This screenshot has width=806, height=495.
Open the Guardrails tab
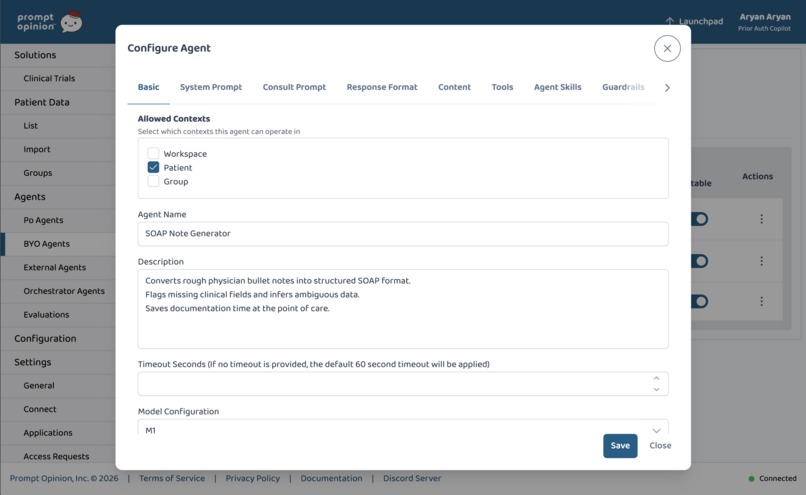click(623, 87)
